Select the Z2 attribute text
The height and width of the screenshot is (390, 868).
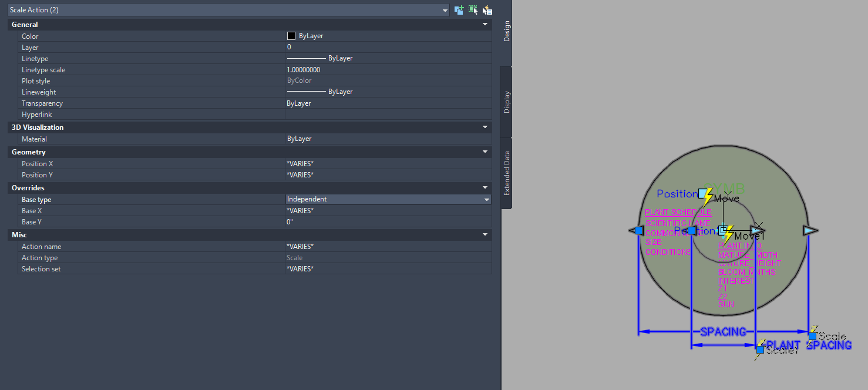pyautogui.click(x=722, y=297)
